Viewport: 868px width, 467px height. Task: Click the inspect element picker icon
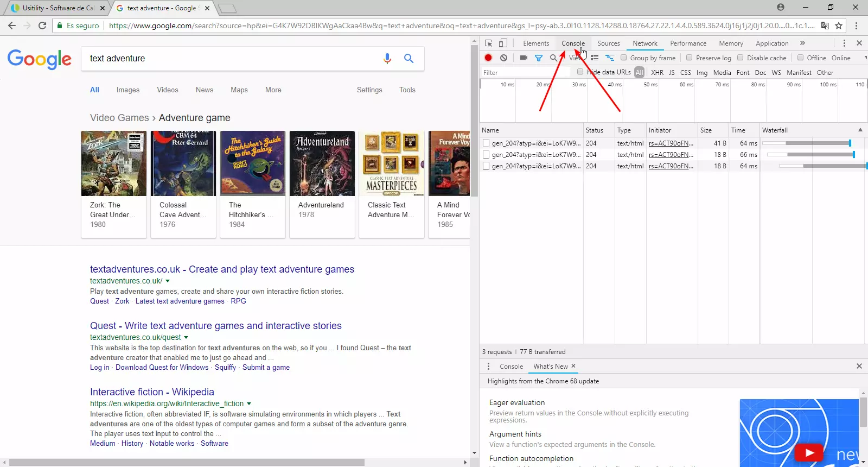[x=488, y=43]
